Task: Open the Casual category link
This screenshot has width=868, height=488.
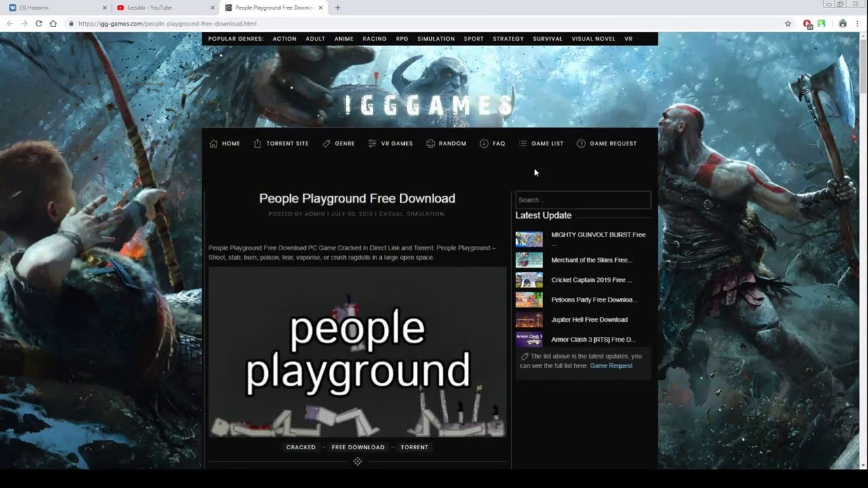Action: [391, 214]
